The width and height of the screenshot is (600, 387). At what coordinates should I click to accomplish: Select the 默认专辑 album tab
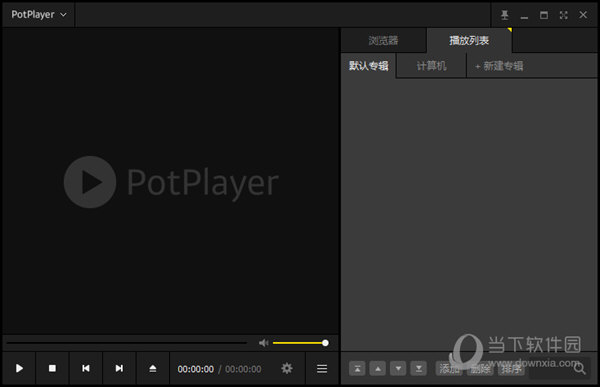pos(368,66)
